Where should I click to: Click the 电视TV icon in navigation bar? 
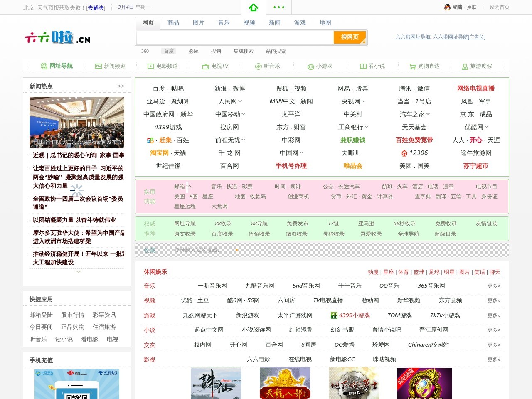tap(205, 66)
